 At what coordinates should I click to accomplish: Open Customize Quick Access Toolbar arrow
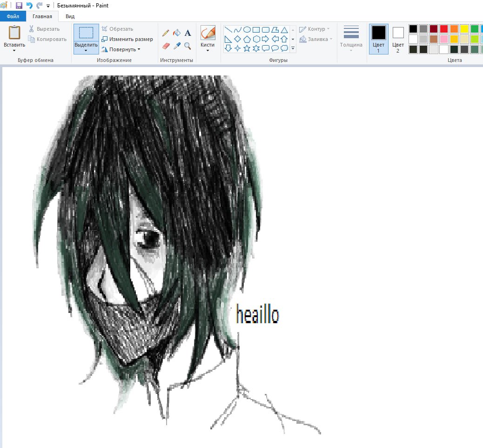pyautogui.click(x=48, y=6)
